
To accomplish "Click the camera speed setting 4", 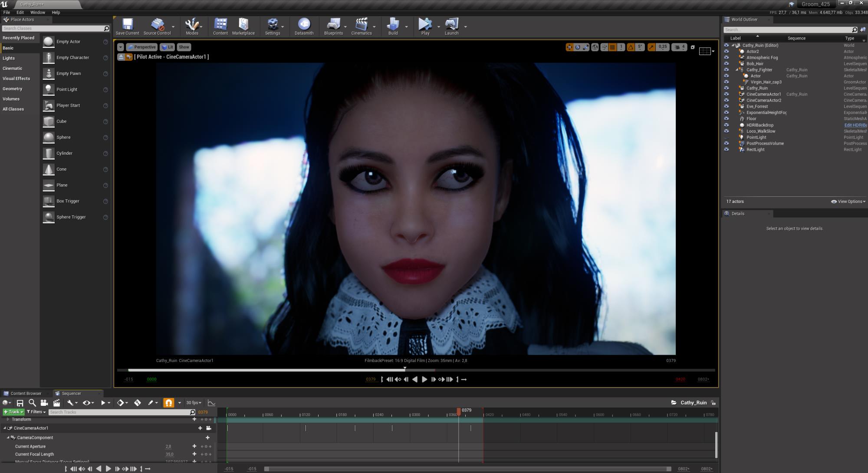I will click(x=680, y=47).
